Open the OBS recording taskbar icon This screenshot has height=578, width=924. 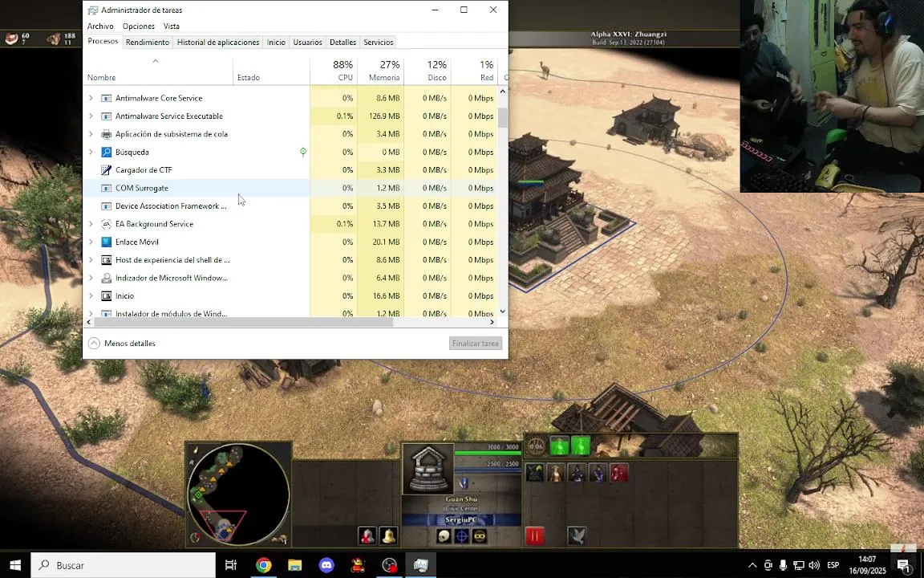[390, 565]
